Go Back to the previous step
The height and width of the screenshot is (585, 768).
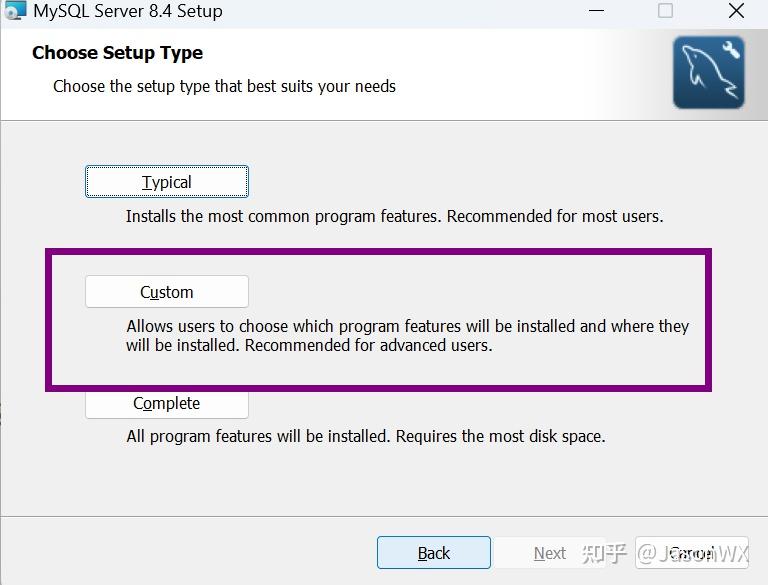pyautogui.click(x=433, y=553)
